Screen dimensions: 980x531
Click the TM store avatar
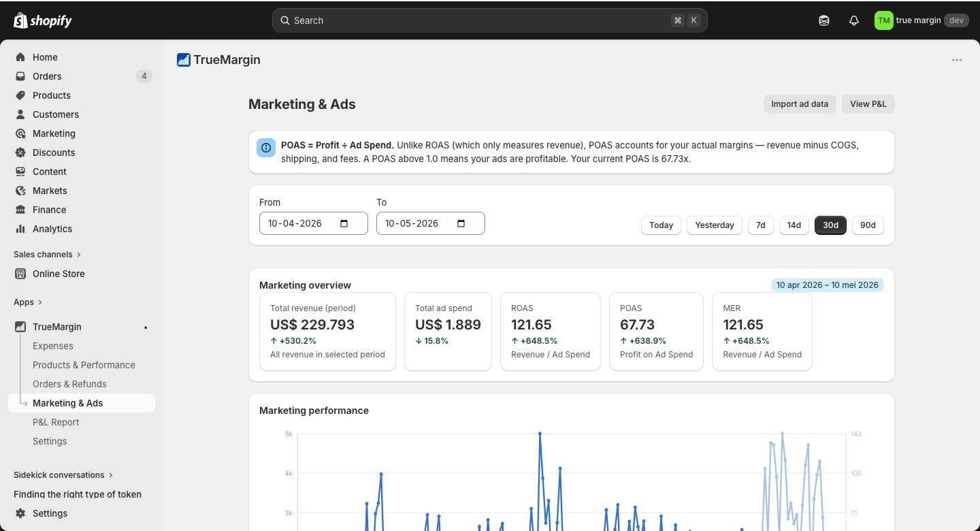883,20
